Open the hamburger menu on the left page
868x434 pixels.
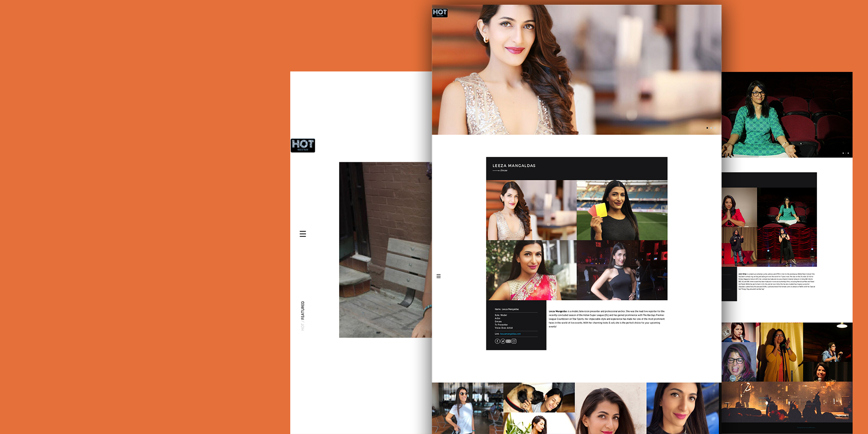click(x=303, y=234)
